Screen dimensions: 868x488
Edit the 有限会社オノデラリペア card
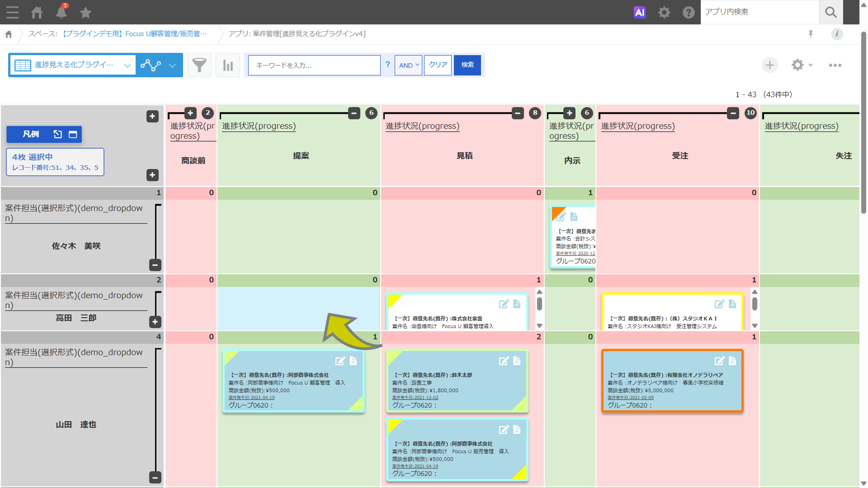pyautogui.click(x=719, y=361)
